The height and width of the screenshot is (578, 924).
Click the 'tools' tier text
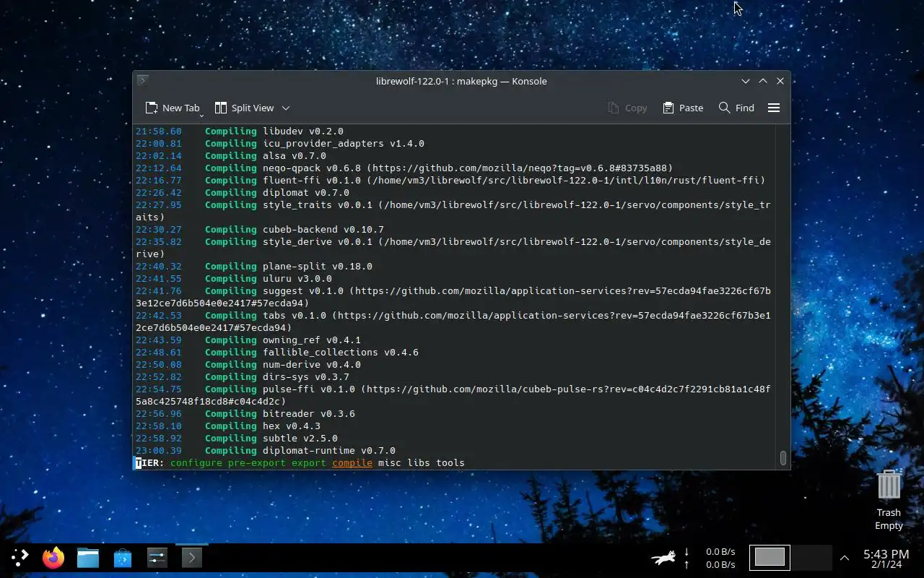[450, 462]
